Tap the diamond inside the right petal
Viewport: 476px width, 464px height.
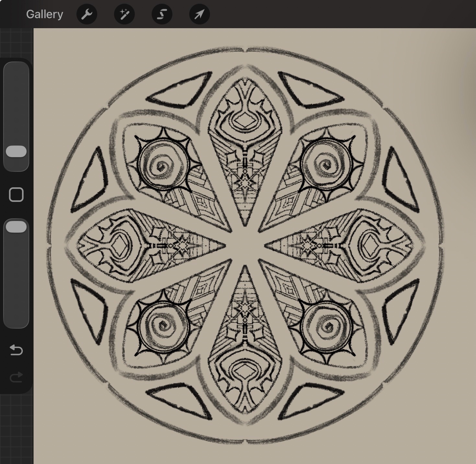[x=369, y=245]
